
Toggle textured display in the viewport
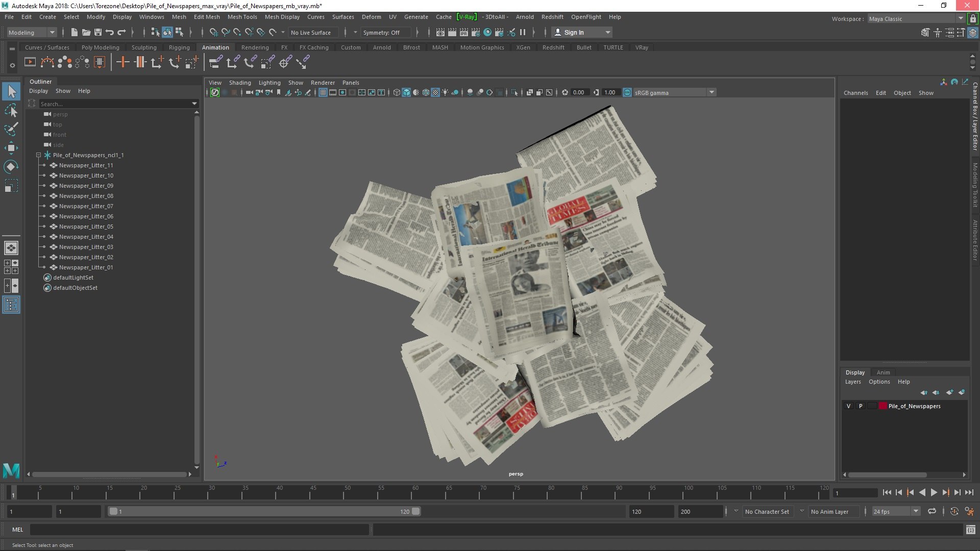coord(435,92)
